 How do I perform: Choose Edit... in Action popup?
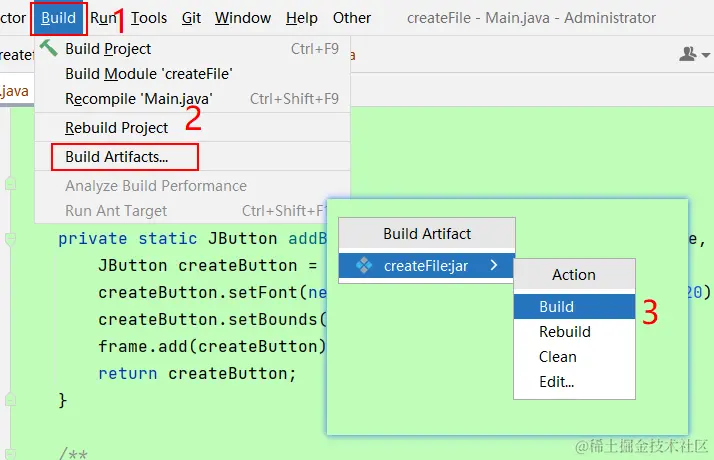point(574,382)
